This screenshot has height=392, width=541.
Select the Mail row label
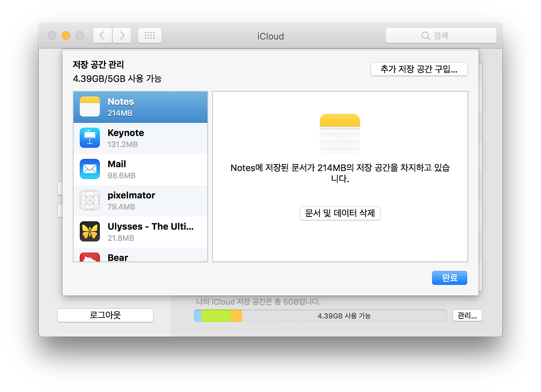[117, 164]
